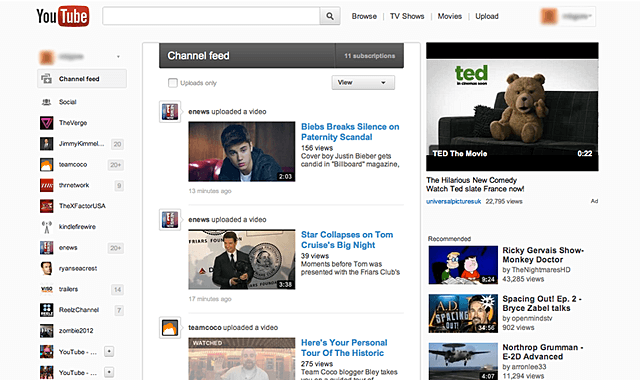
Task: Click the trailers unread count 14
Action: pos(117,290)
